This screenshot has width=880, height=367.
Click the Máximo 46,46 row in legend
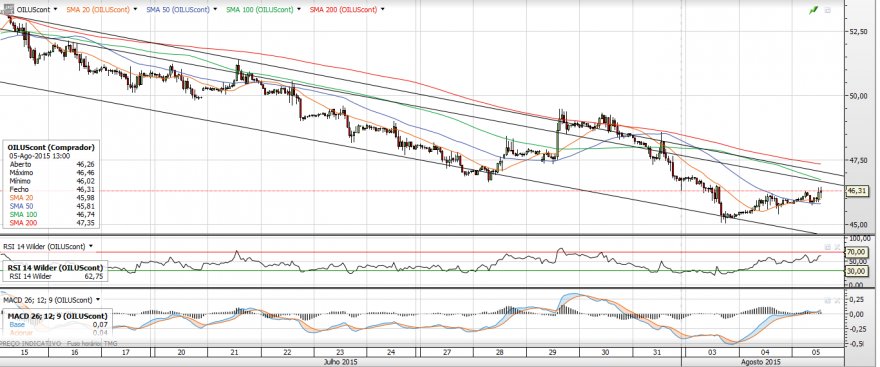coord(51,173)
